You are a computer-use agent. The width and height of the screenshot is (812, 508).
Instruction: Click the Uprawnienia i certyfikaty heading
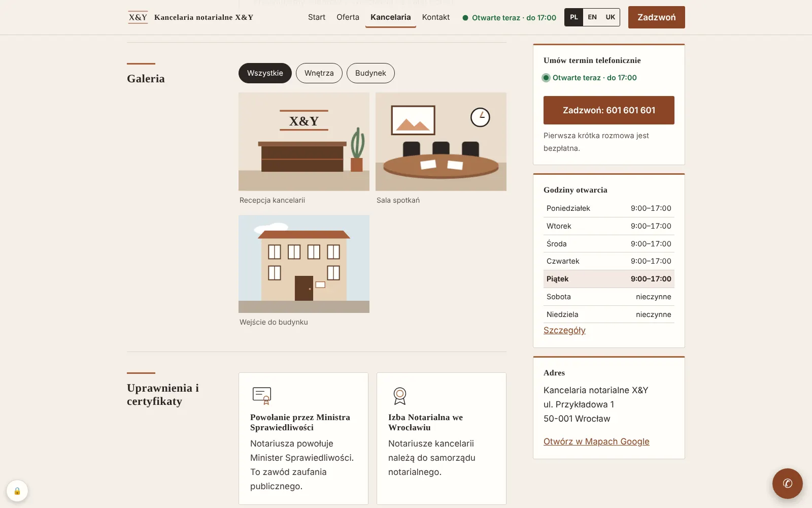tap(163, 395)
